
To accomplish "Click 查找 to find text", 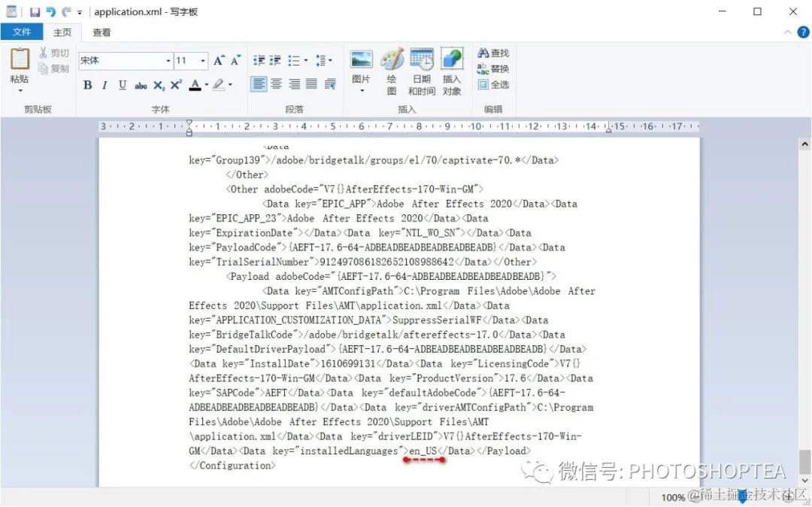I will coord(493,53).
